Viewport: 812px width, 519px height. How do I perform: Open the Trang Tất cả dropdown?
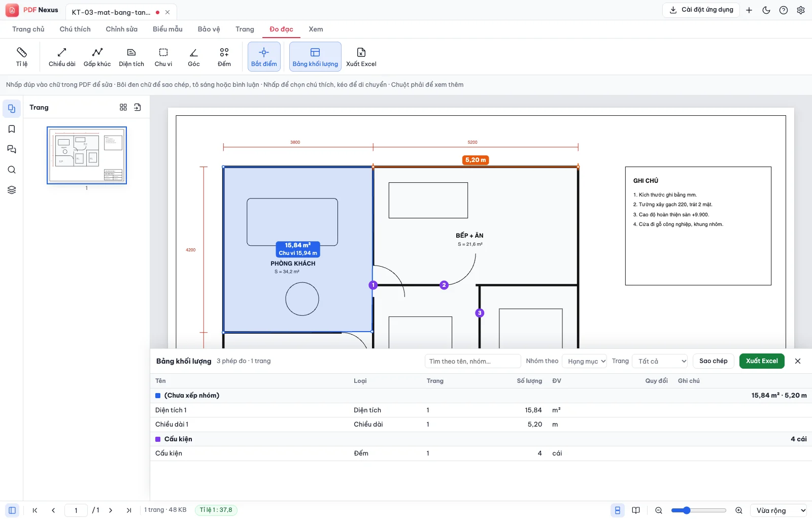(660, 361)
